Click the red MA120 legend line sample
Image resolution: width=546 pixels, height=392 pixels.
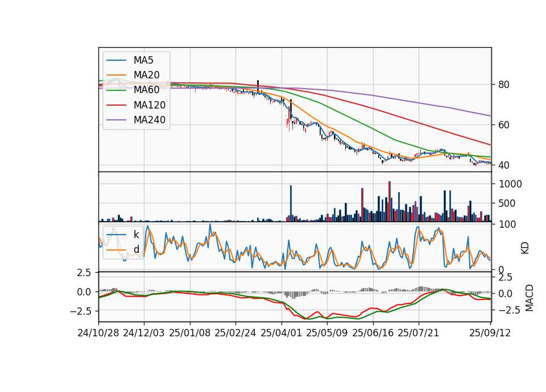[x=116, y=105]
